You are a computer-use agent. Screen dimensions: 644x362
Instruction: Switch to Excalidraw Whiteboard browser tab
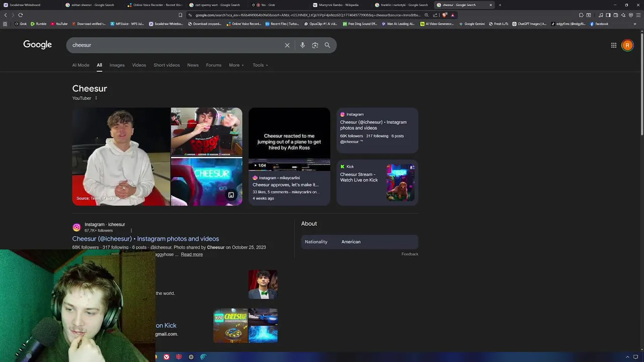tap(30, 5)
